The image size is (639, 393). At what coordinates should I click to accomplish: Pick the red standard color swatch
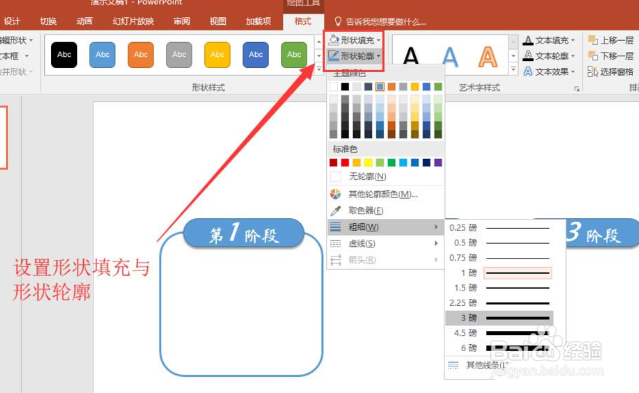345,163
